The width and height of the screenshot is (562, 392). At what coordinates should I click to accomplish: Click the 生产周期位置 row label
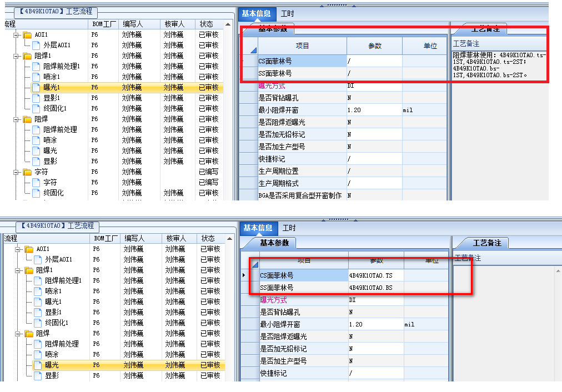pos(278,171)
